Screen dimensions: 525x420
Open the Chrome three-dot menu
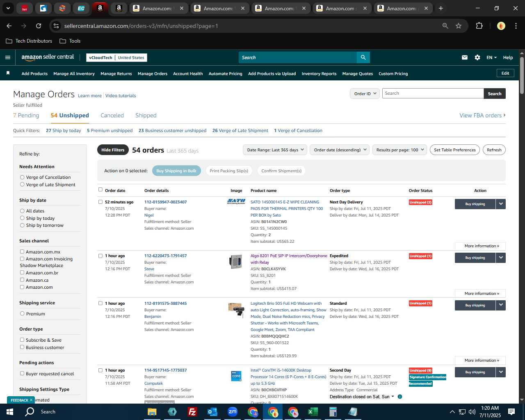[x=515, y=26]
